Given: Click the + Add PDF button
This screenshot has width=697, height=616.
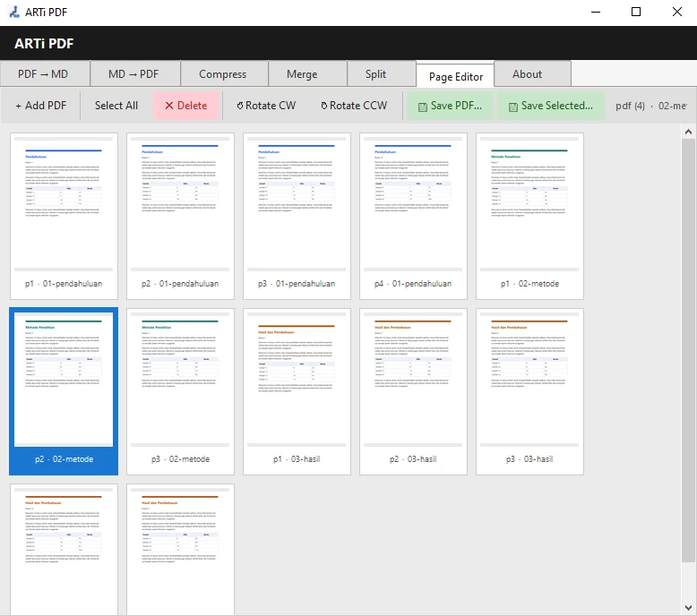Looking at the screenshot, I should point(40,106).
